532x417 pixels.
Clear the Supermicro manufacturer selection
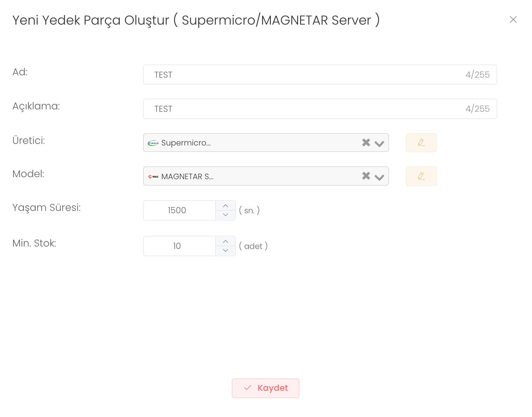tap(366, 143)
